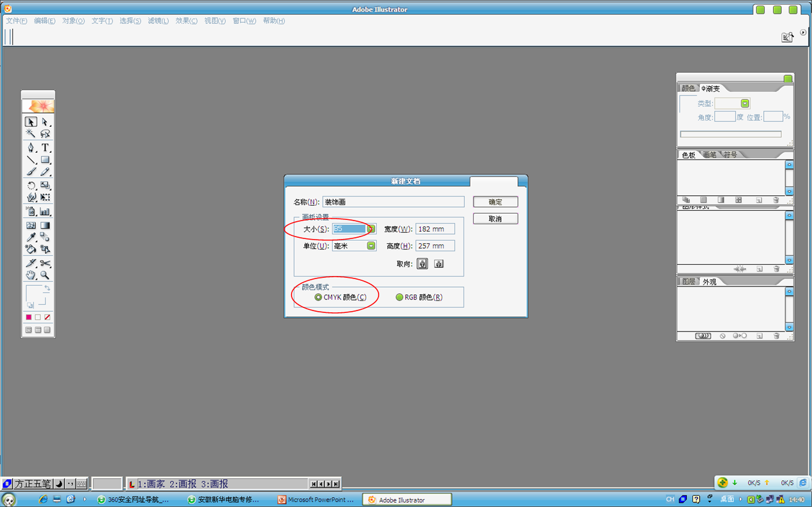Pick the Type tool
Image resolution: width=812 pixels, height=507 pixels.
point(45,148)
